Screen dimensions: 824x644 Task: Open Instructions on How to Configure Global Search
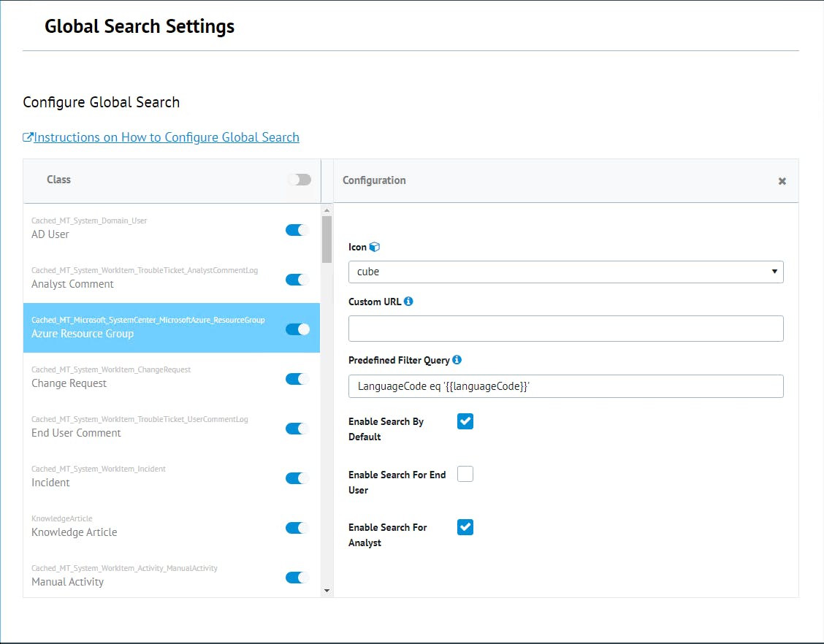(x=166, y=137)
